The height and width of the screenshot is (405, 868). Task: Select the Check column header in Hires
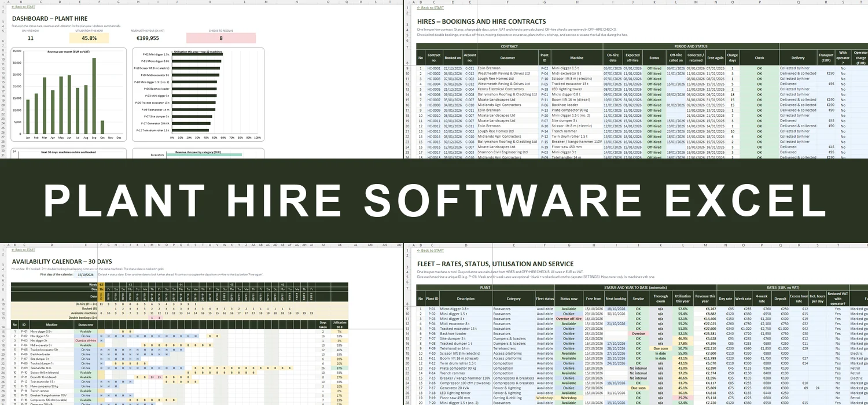tap(759, 58)
